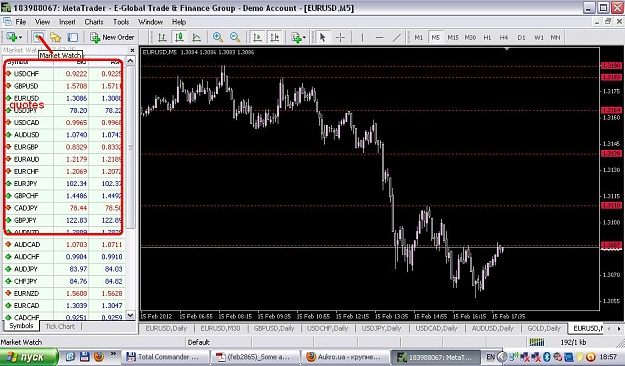This screenshot has width=625, height=366.
Task: Open the View menu
Action: click(x=42, y=22)
